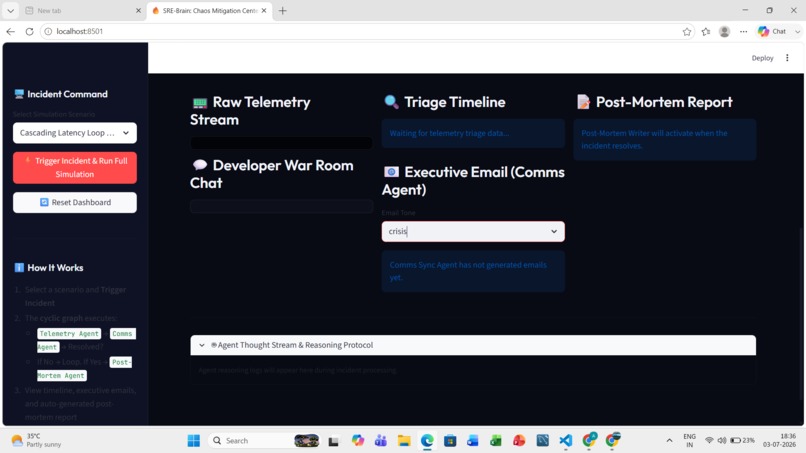Click the Telemetry Agent code tag

pos(69,334)
